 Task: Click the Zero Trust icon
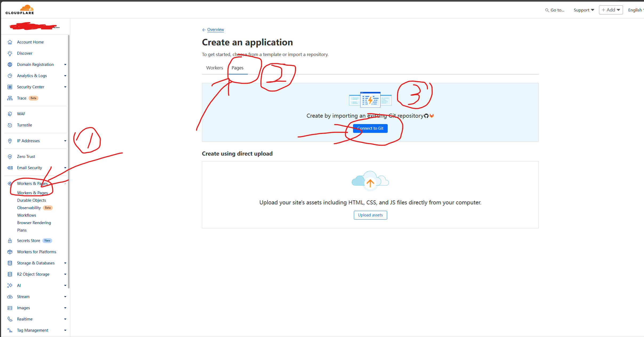[10, 157]
